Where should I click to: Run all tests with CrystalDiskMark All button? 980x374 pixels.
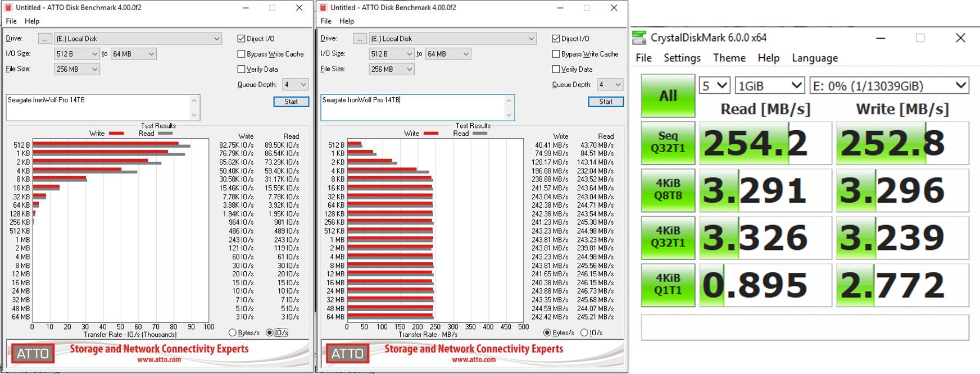[x=668, y=96]
